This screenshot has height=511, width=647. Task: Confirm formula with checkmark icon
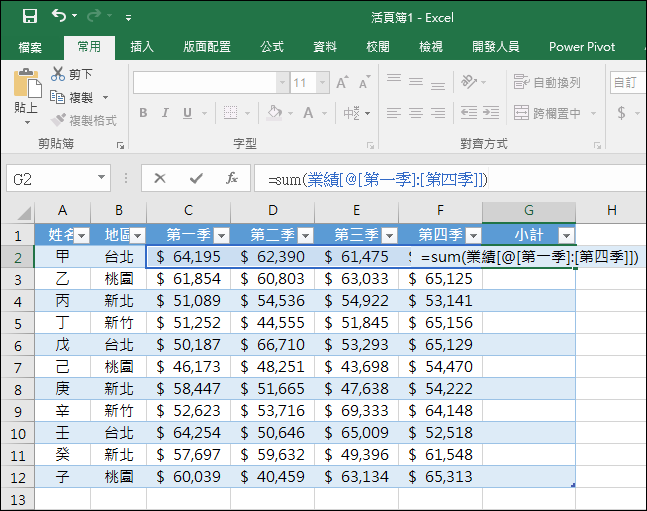(x=196, y=178)
